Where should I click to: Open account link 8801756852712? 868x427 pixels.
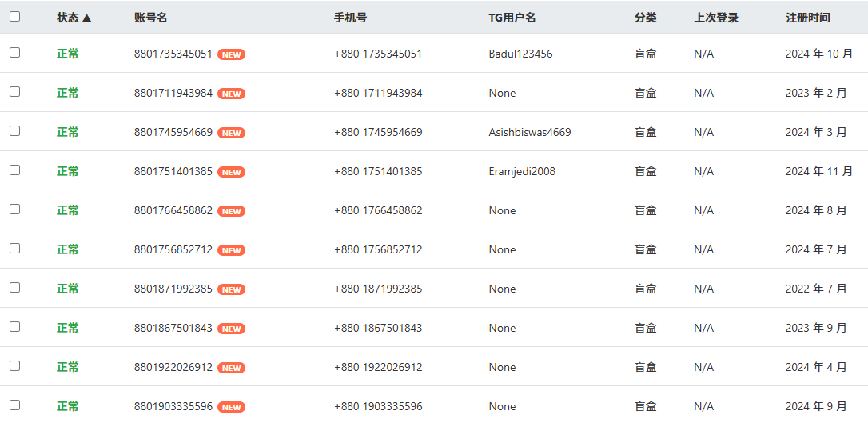173,249
